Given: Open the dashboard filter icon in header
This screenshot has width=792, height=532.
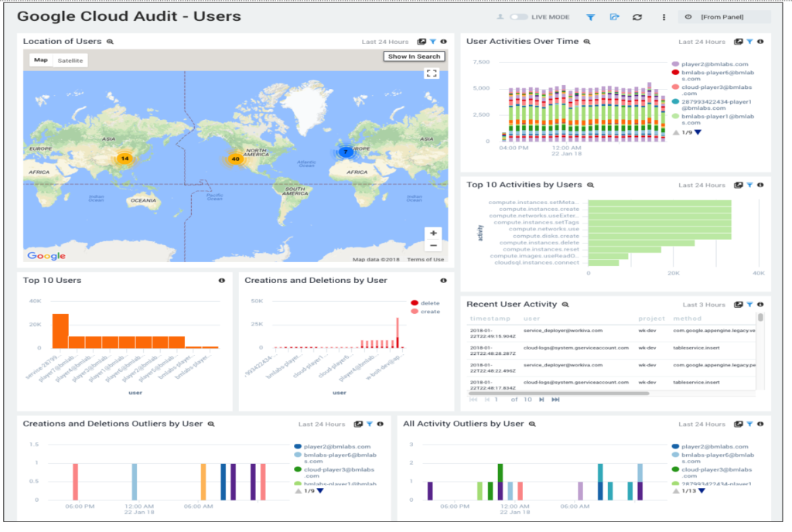Looking at the screenshot, I should pyautogui.click(x=590, y=17).
